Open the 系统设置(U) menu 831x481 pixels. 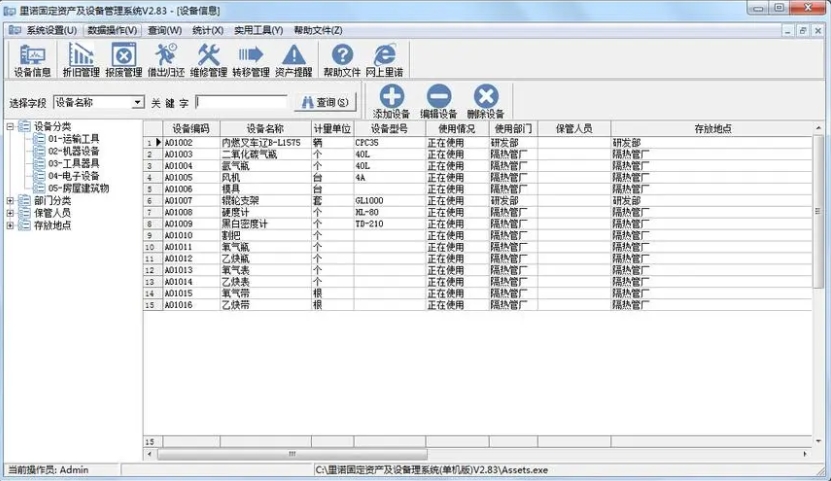51,30
